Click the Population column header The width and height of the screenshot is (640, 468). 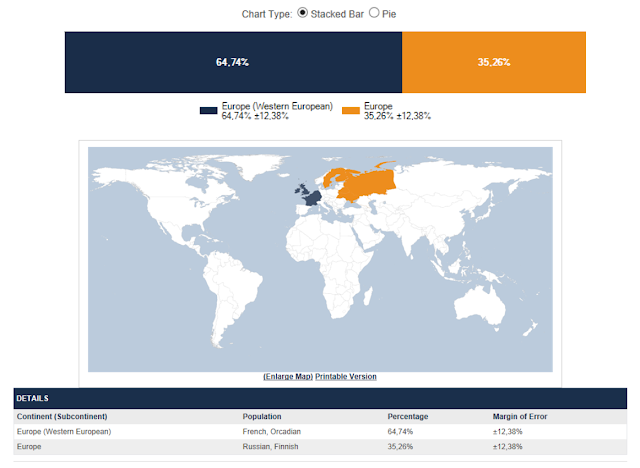(x=262, y=417)
